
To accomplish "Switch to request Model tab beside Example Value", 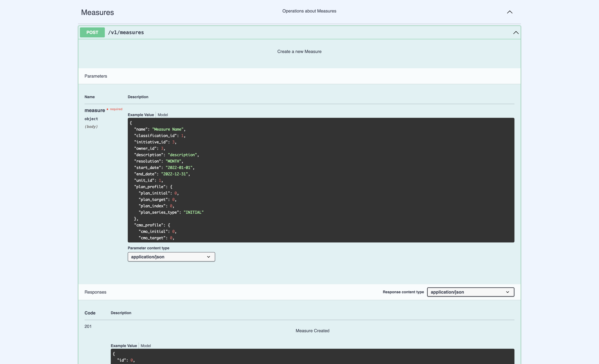I will coord(163,115).
